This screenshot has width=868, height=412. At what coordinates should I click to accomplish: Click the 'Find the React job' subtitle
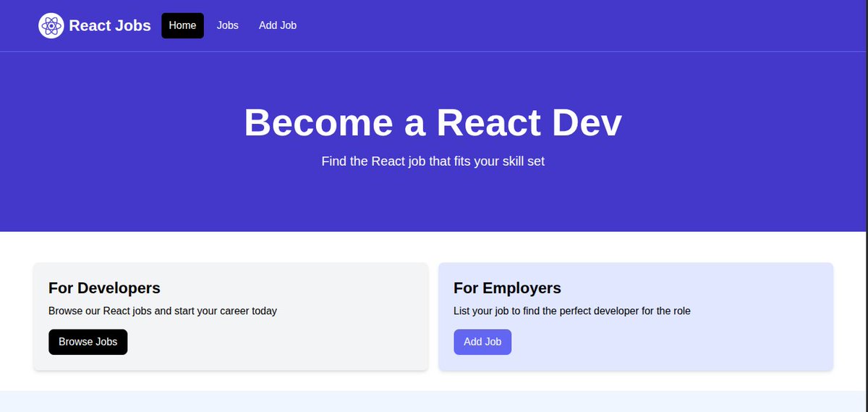433,161
